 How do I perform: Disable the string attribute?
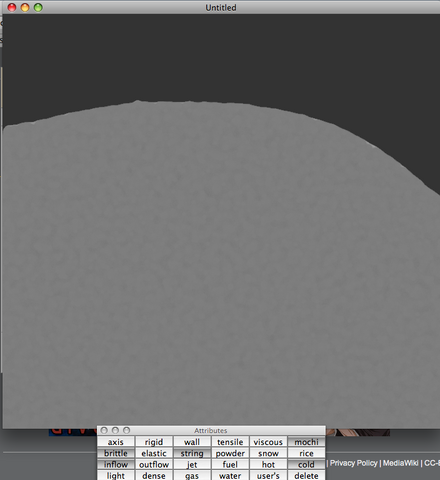tap(192, 453)
